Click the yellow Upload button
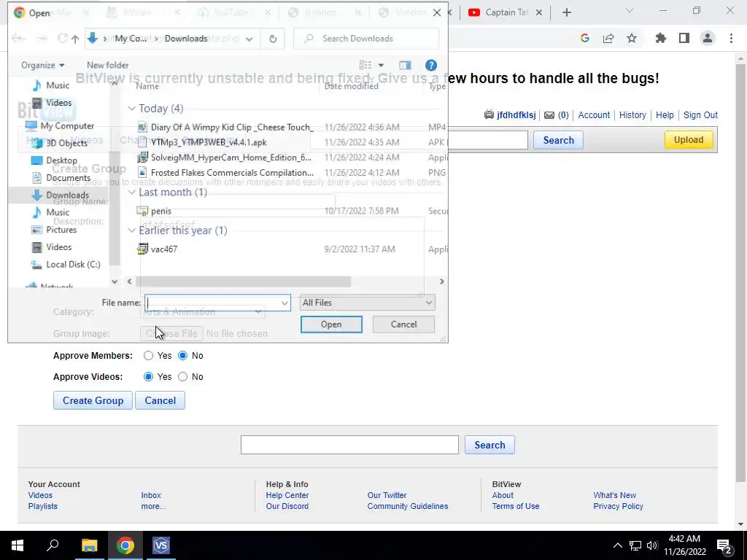Viewport: 747px width, 560px height. click(x=689, y=140)
